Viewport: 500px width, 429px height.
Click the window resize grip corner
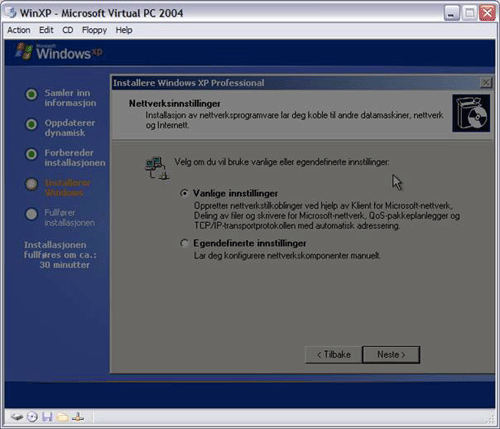[x=490, y=419]
